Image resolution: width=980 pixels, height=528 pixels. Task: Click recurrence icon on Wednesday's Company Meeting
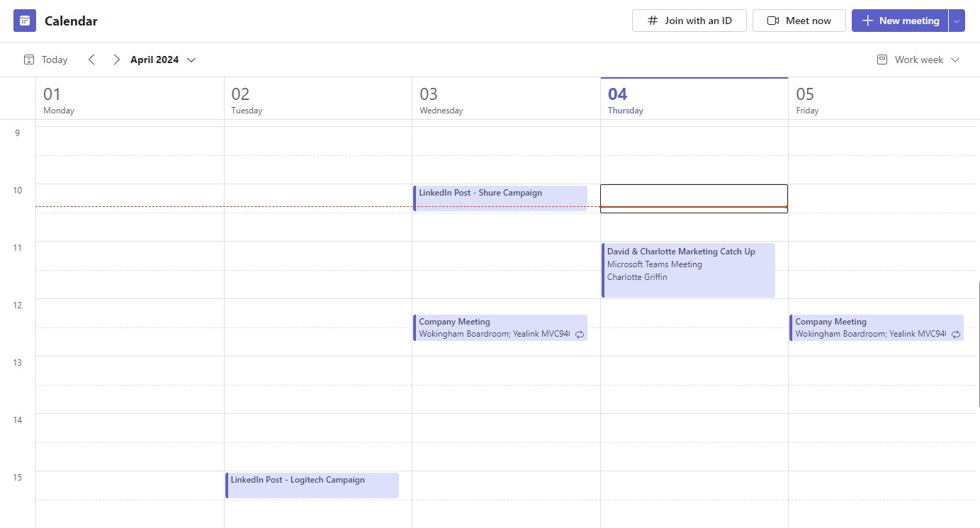[580, 334]
